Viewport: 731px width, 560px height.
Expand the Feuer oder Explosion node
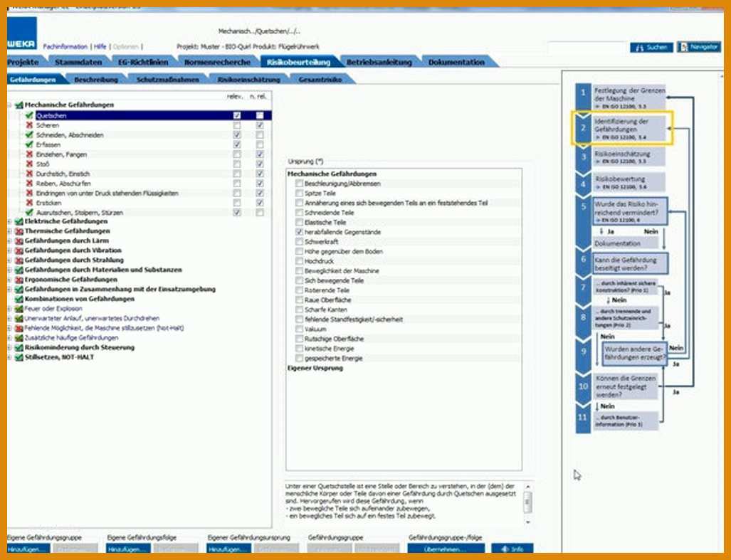(x=9, y=309)
